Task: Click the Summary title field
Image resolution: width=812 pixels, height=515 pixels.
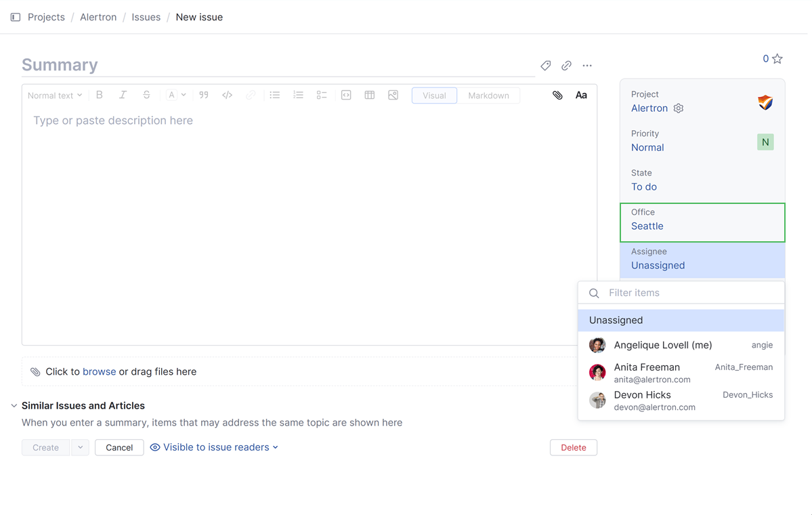Action: [278, 65]
